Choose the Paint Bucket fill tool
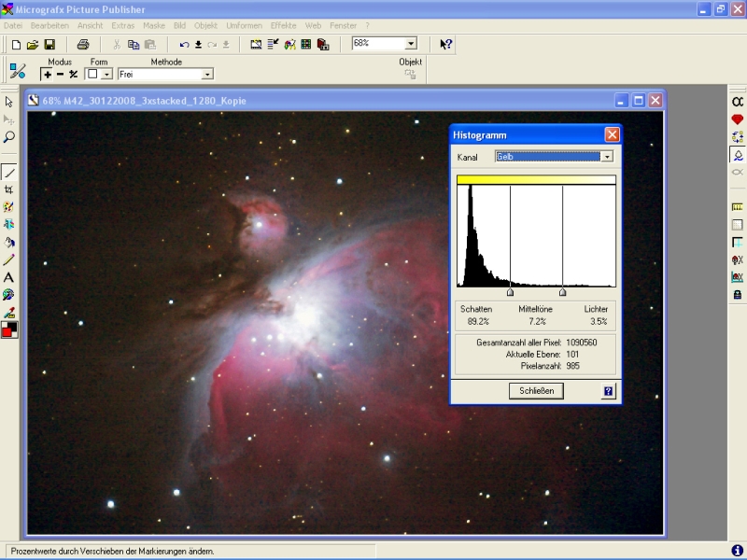The image size is (747, 560). pyautogui.click(x=9, y=242)
